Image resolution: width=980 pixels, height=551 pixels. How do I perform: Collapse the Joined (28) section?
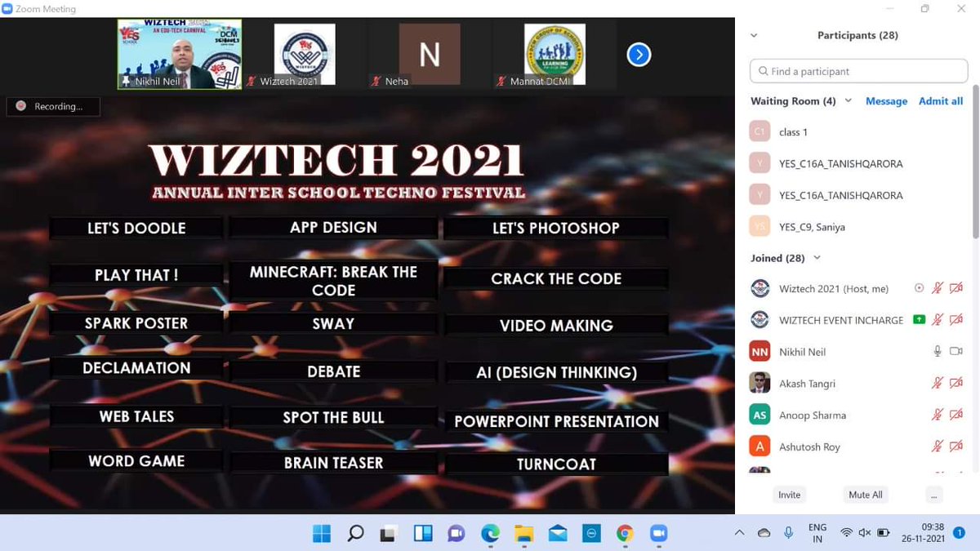point(817,258)
